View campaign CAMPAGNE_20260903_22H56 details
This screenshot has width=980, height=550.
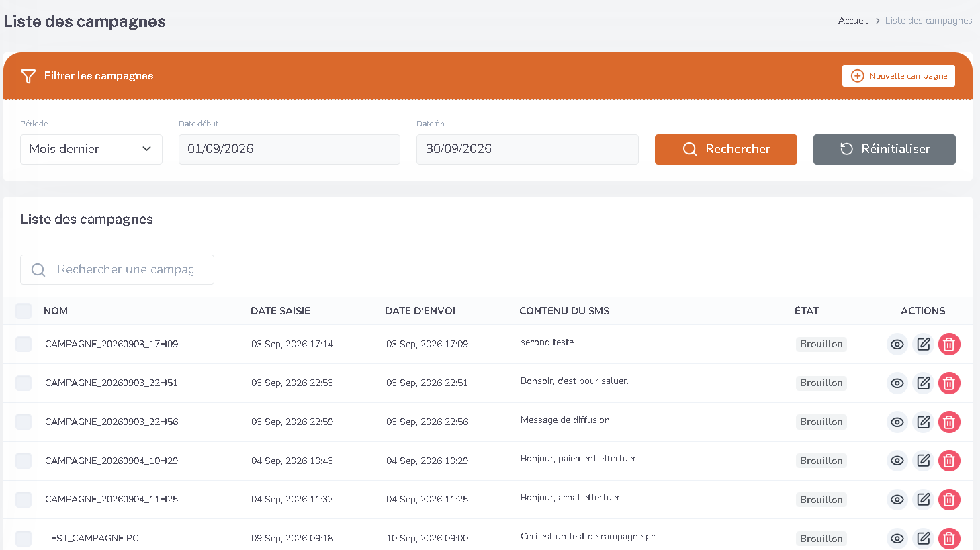click(897, 422)
